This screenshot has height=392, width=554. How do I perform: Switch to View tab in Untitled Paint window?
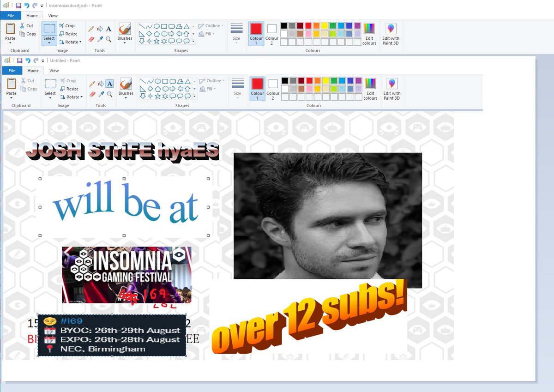tap(54, 71)
